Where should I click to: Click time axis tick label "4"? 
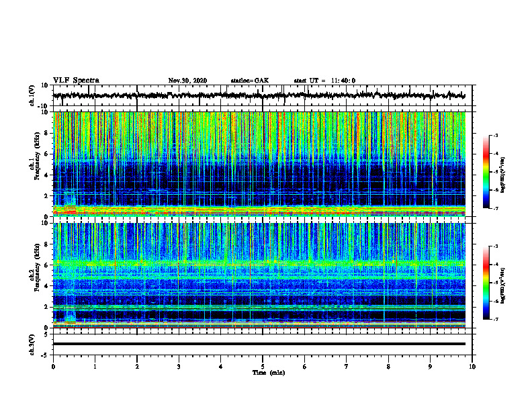[x=220, y=367]
